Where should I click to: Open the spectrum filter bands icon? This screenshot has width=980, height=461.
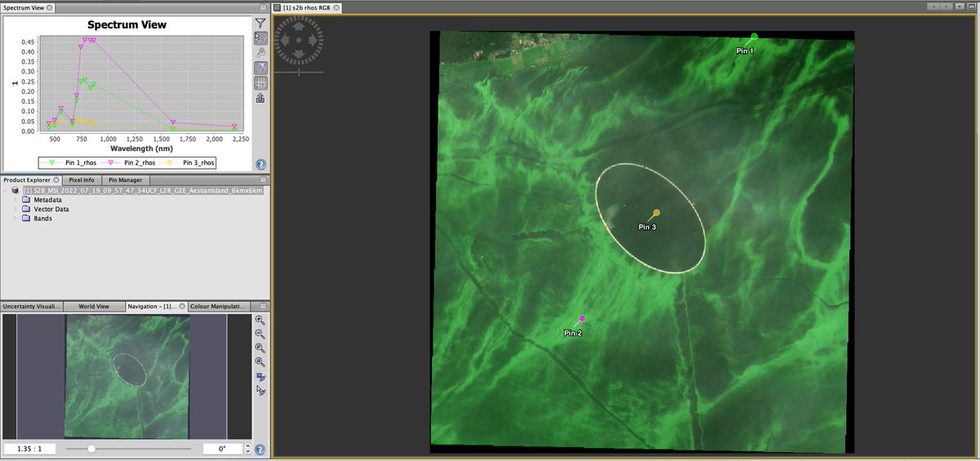click(261, 24)
